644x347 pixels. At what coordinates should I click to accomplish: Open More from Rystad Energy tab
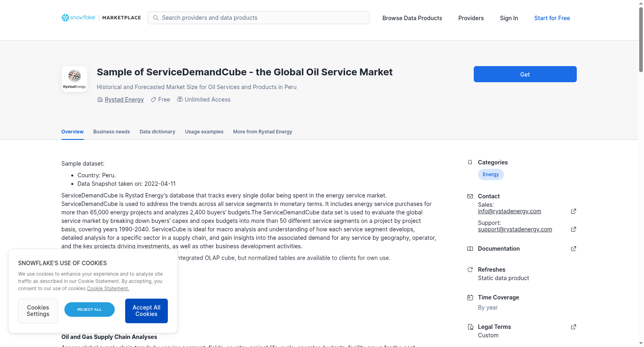click(262, 132)
